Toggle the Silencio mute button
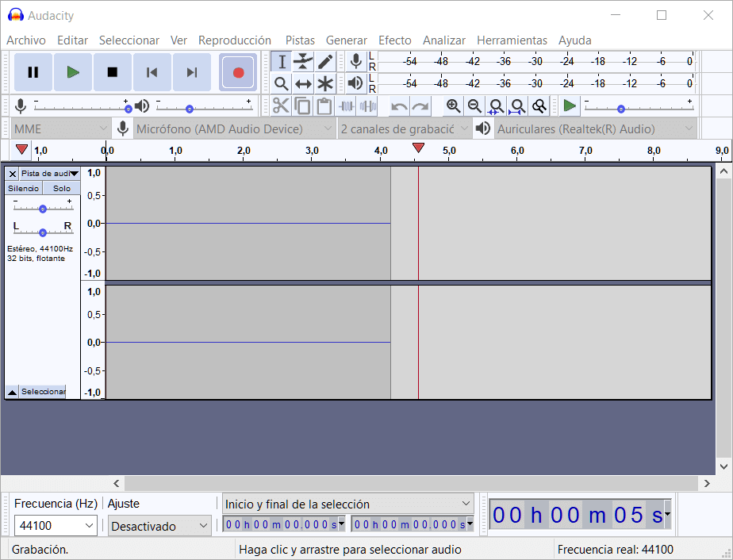Image resolution: width=733 pixels, height=560 pixels. [x=23, y=188]
